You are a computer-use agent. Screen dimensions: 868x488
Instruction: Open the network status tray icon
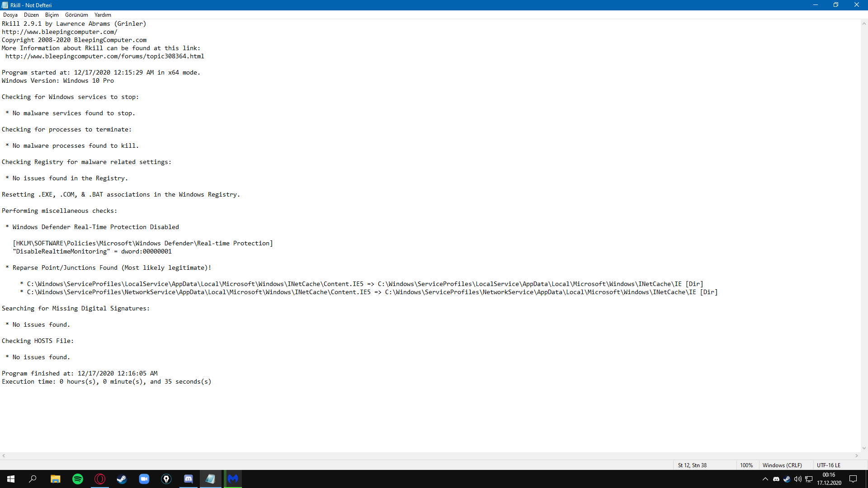coord(809,479)
